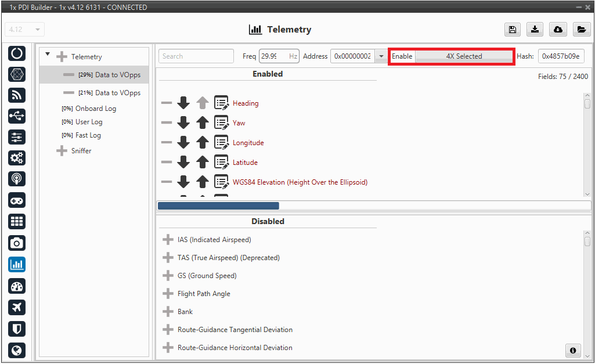Open the Address dropdown arrow
This screenshot has height=364, width=595.
pos(381,56)
